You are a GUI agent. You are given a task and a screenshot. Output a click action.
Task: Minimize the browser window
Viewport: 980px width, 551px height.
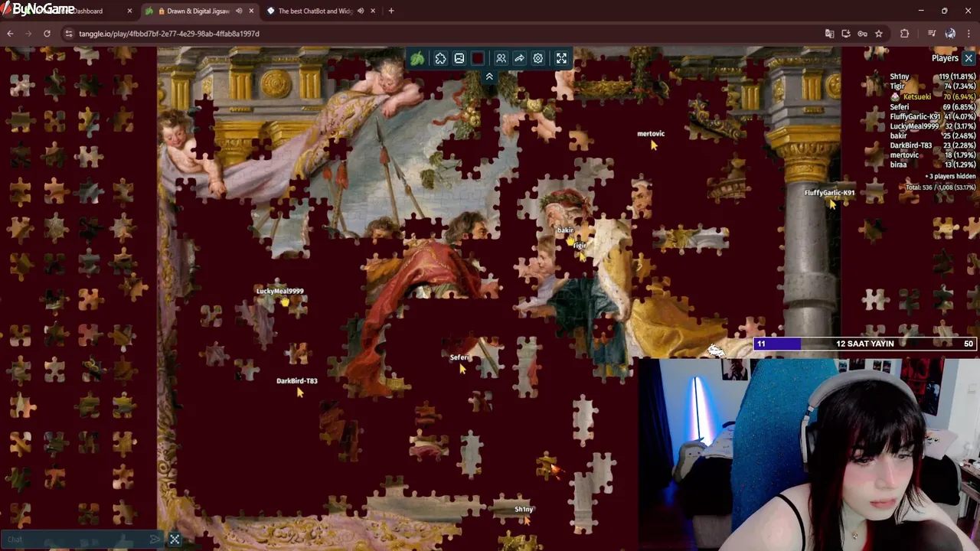coord(921,11)
